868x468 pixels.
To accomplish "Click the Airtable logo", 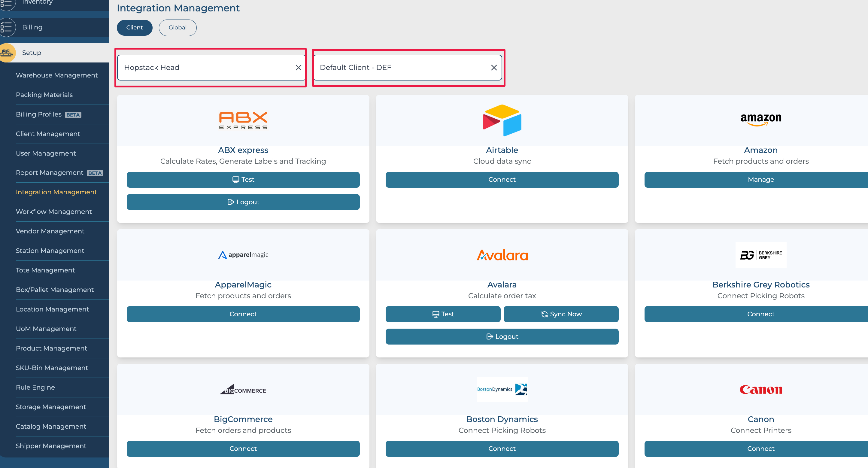I will [x=502, y=120].
